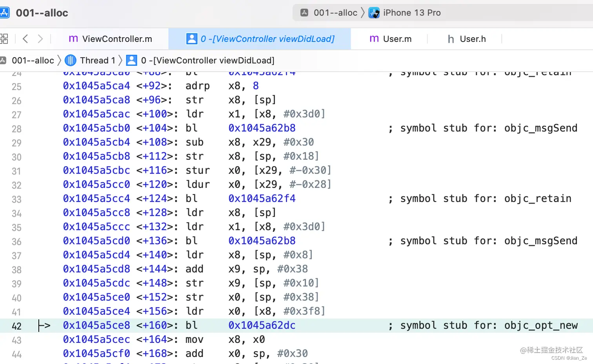Click the adrp instruction on line 25
The image size is (593, 364).
[198, 86]
